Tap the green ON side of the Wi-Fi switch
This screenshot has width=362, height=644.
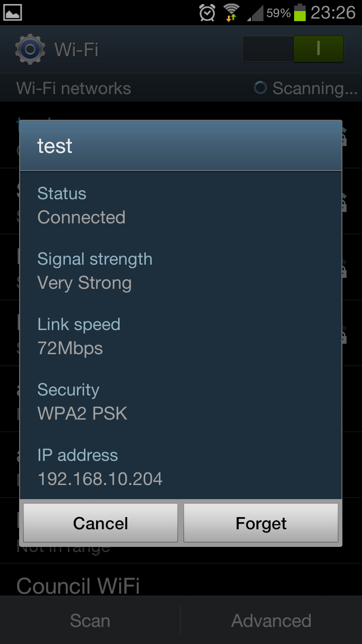(318, 49)
